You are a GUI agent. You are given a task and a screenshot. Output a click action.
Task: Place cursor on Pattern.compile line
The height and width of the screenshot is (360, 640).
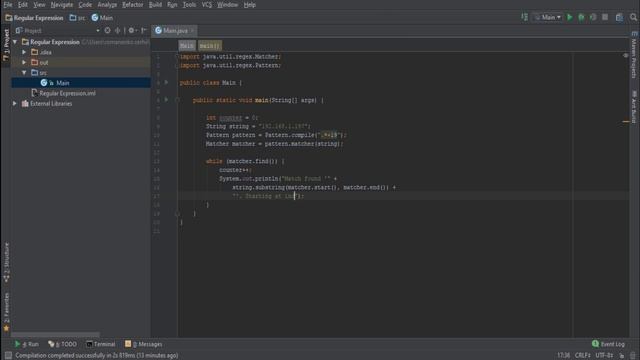[x=276, y=135]
